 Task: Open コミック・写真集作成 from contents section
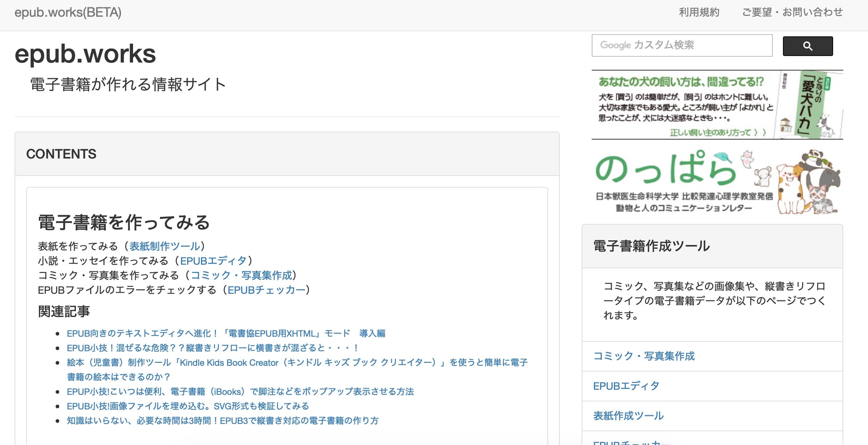click(x=242, y=275)
